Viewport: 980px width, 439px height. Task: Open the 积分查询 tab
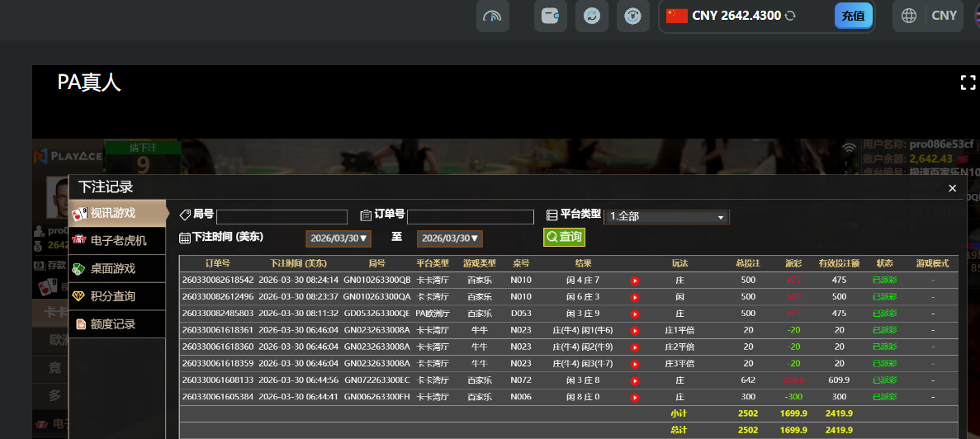(x=112, y=296)
